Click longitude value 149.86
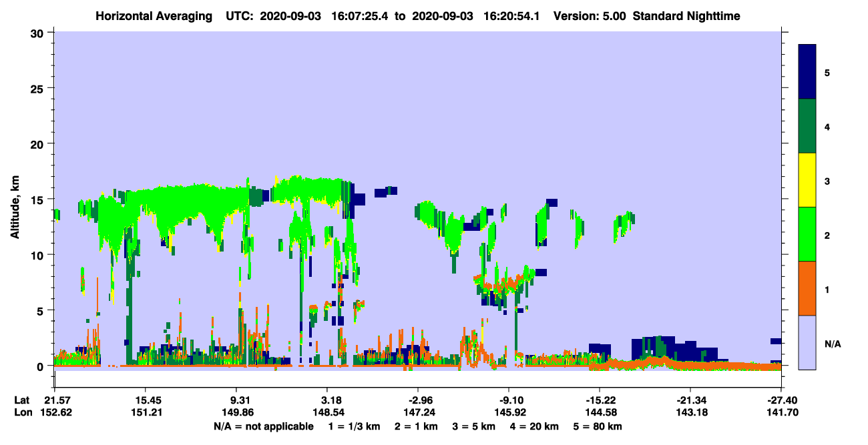Image resolution: width=868 pixels, height=445 pixels. 236,412
